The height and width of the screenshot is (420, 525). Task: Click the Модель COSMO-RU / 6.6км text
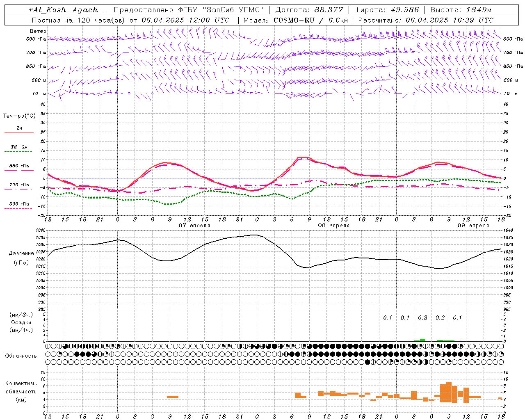pyautogui.click(x=296, y=20)
